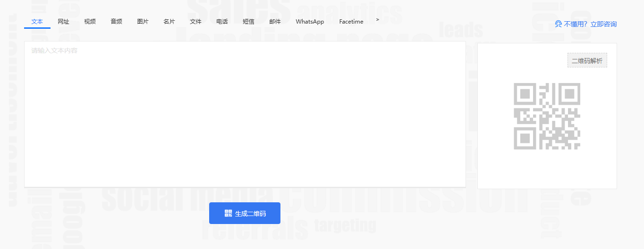Switch to the 邮件 tab
The height and width of the screenshot is (249, 644).
(x=275, y=22)
